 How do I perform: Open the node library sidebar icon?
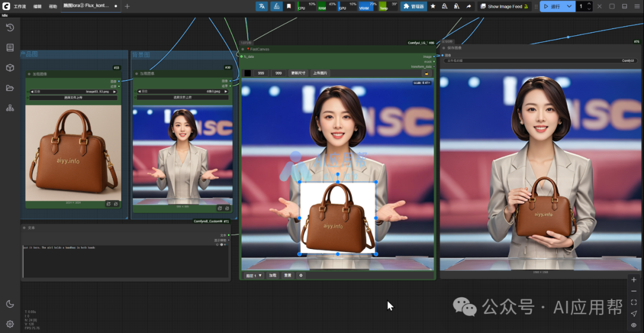[x=10, y=48]
